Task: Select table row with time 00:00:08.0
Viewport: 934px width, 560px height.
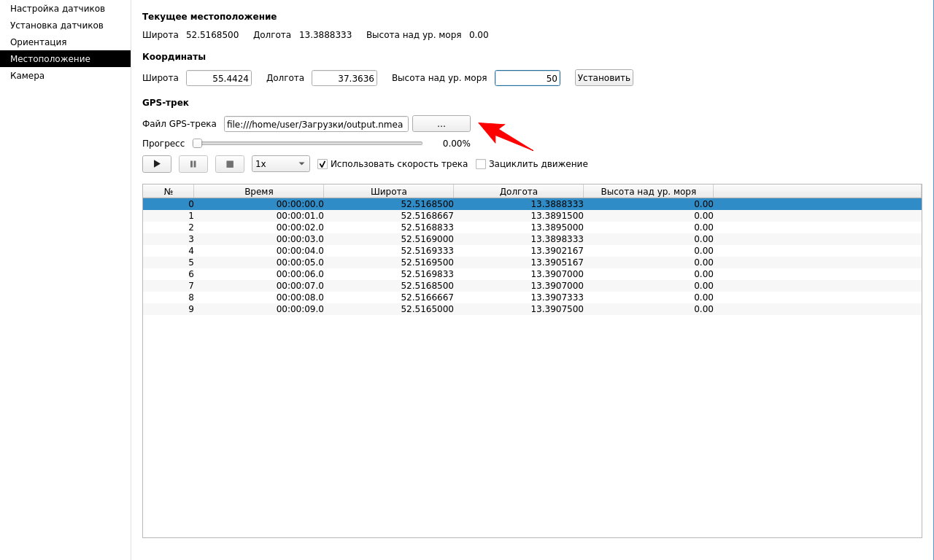Action: point(532,297)
